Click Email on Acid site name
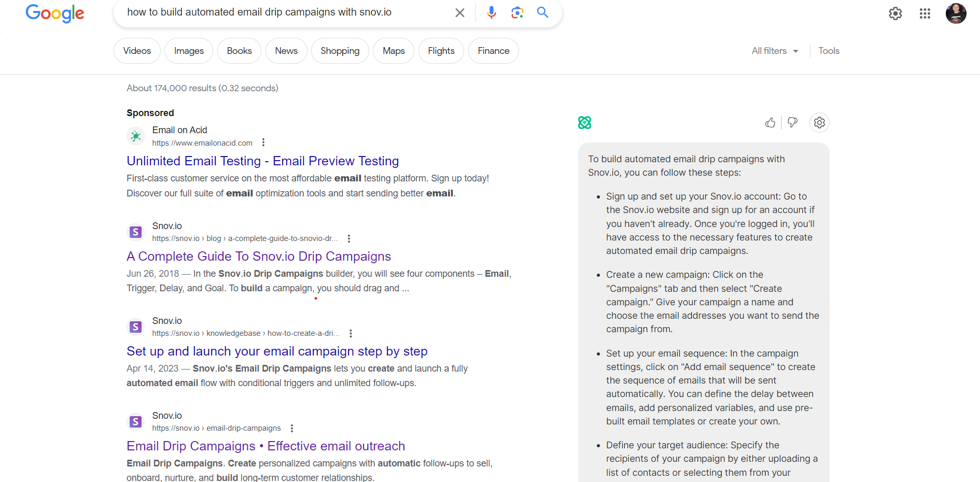 179,130
